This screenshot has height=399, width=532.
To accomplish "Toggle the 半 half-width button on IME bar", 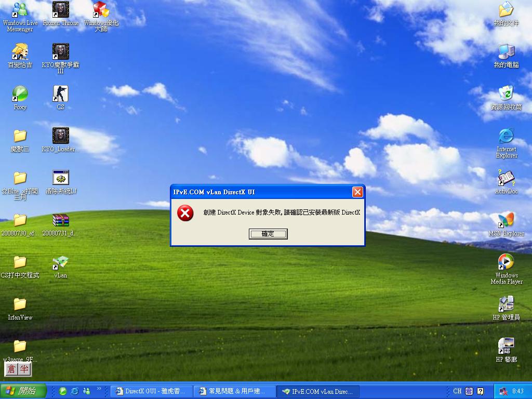I will click(x=24, y=369).
